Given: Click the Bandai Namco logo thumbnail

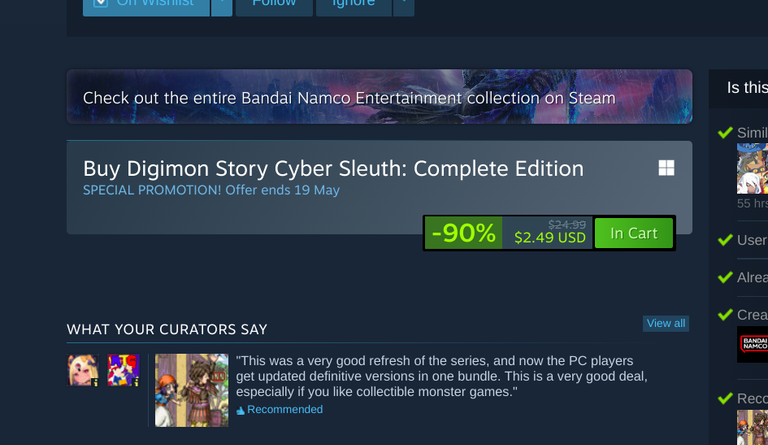Looking at the screenshot, I should [753, 345].
